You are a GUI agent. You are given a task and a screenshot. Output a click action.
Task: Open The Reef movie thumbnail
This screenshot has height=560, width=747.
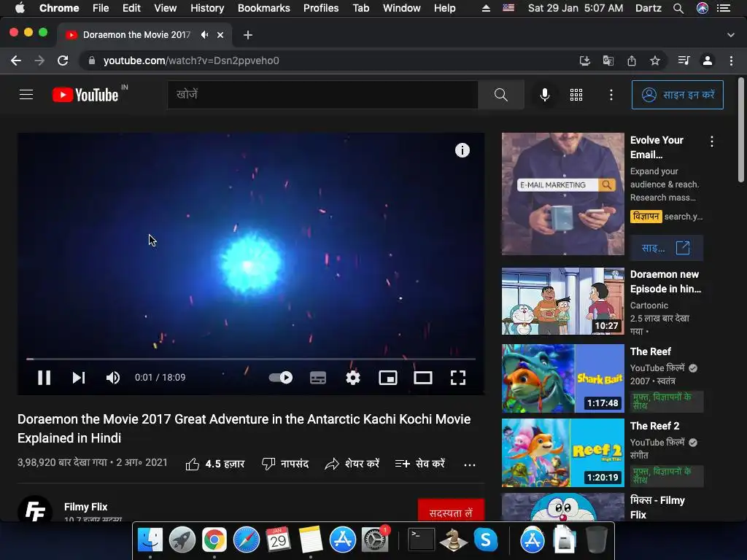562,378
